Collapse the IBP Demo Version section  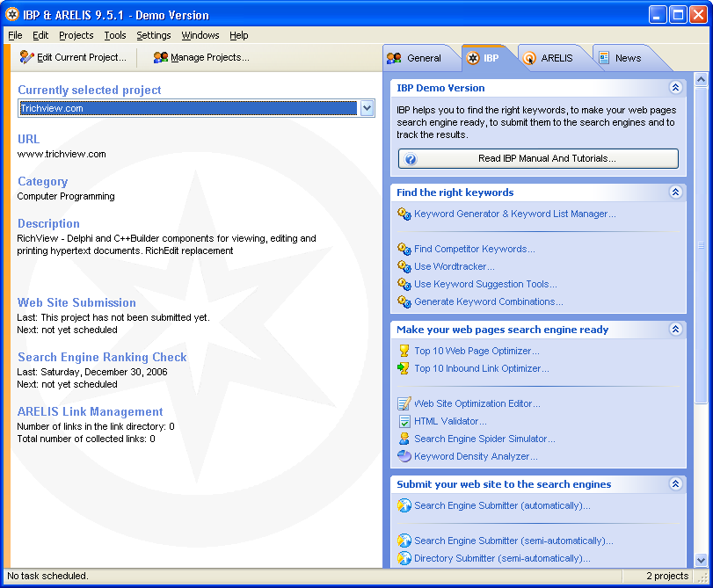[675, 88]
